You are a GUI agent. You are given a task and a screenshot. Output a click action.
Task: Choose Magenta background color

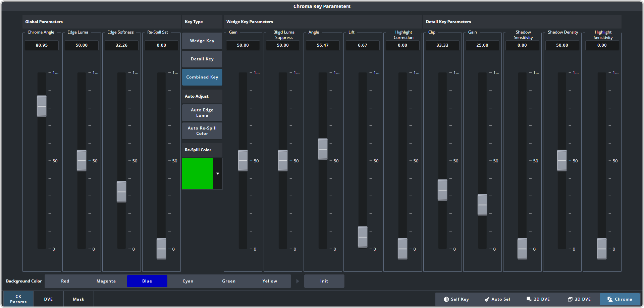[106, 281]
